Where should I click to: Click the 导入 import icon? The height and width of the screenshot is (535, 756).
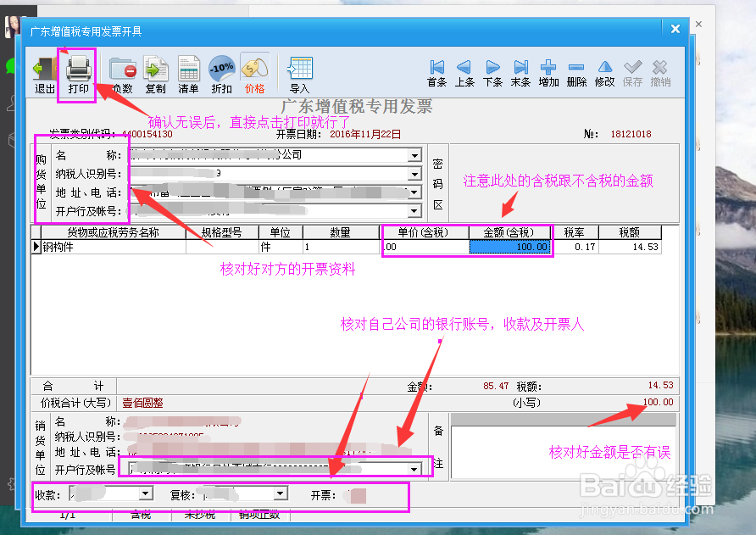tap(300, 75)
